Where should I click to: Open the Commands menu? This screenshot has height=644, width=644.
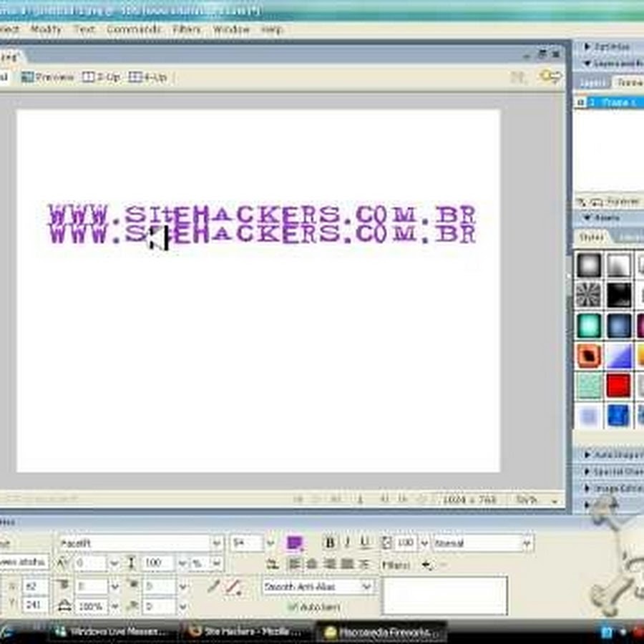point(134,29)
